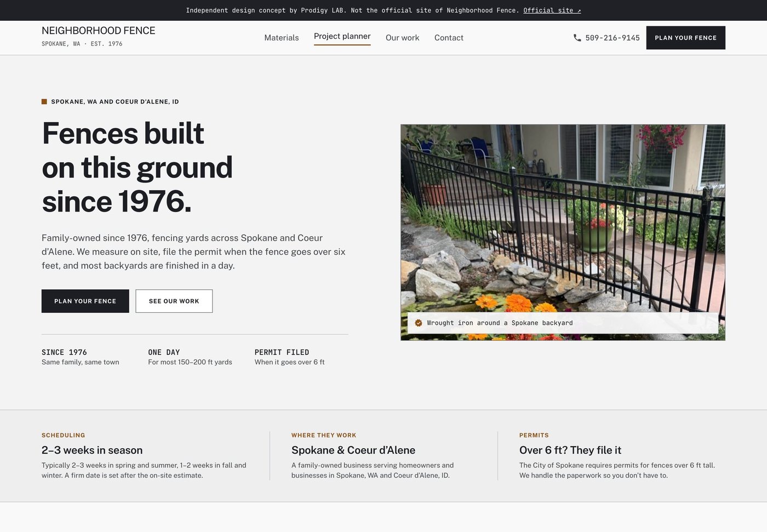Click the 'SCHEDULING' section label
The height and width of the screenshot is (532, 767).
64,436
